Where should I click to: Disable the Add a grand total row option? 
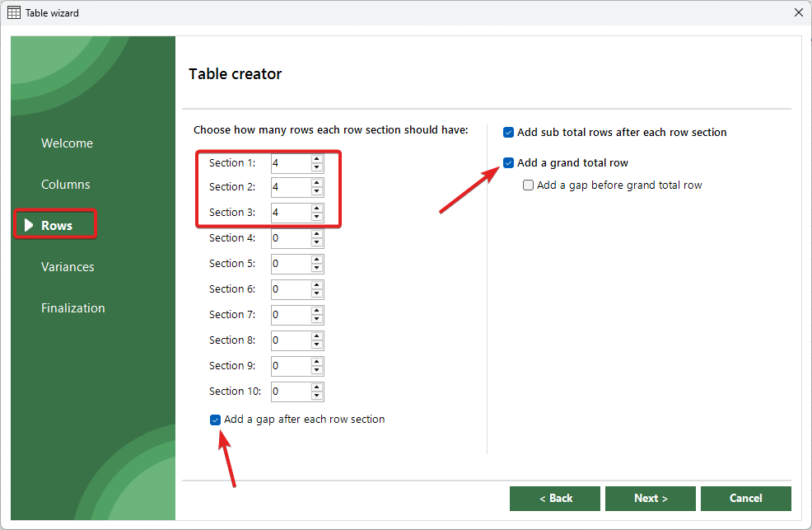[x=509, y=163]
